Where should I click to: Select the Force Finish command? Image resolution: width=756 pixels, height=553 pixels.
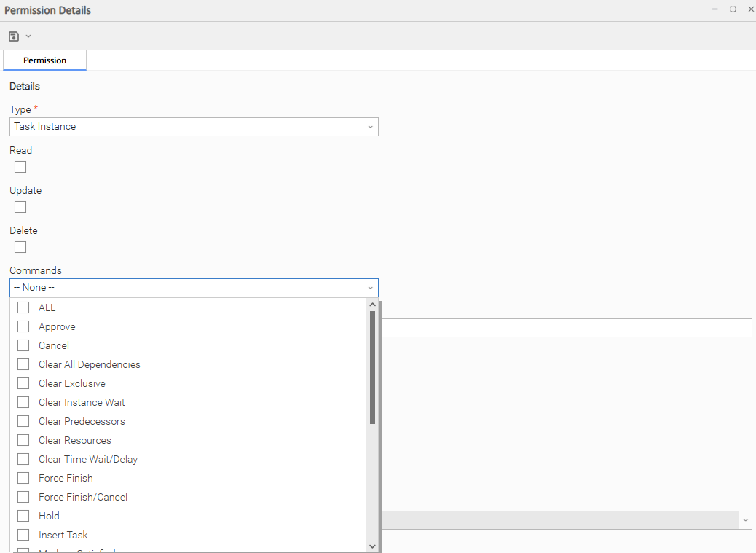pos(23,478)
